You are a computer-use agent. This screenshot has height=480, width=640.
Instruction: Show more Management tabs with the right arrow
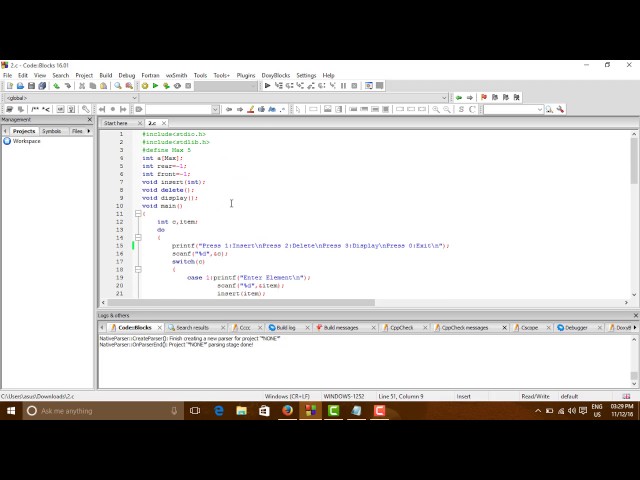coord(89,131)
